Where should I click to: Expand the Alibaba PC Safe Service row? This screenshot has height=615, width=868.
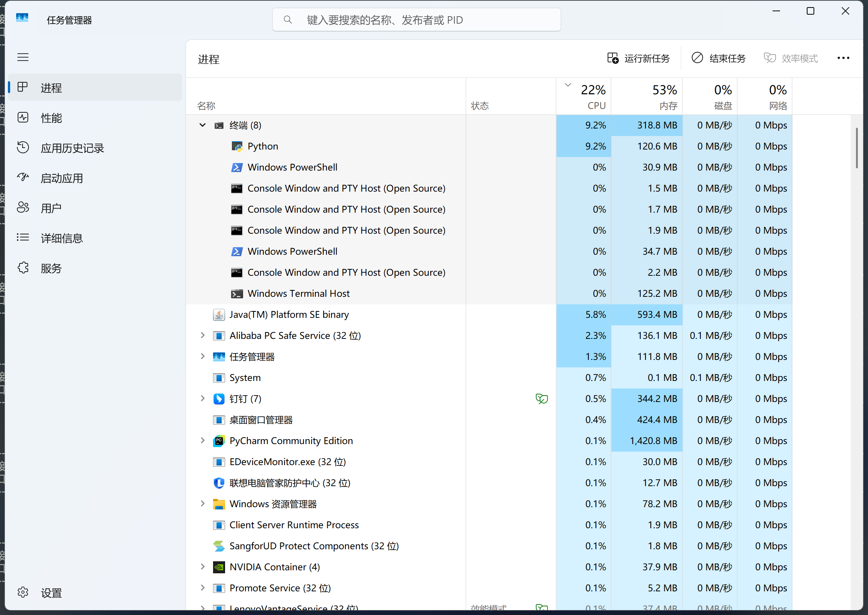tap(203, 335)
